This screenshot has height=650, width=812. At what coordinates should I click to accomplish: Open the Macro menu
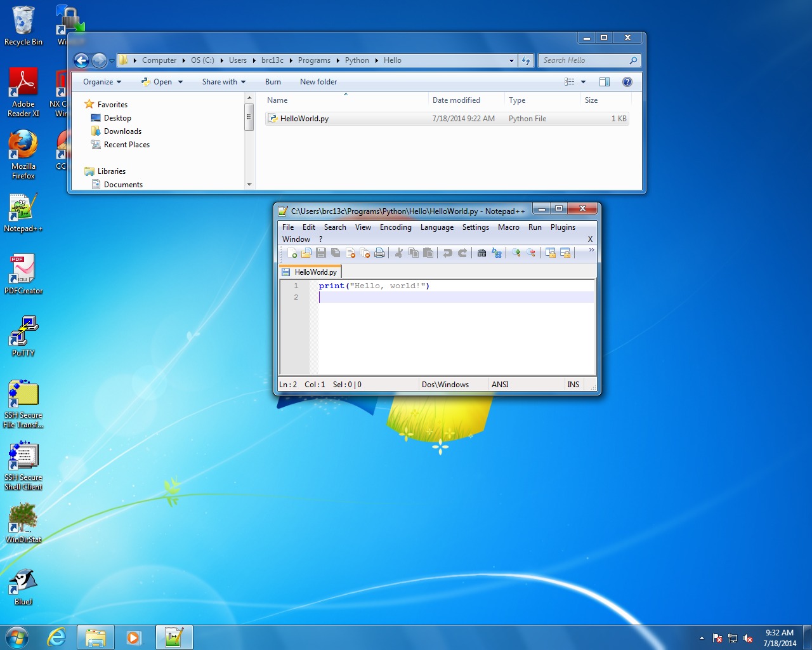tap(509, 227)
